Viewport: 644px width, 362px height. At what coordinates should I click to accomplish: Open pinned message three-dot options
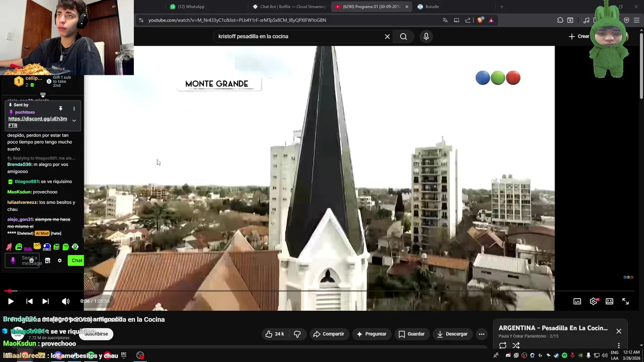click(x=74, y=109)
